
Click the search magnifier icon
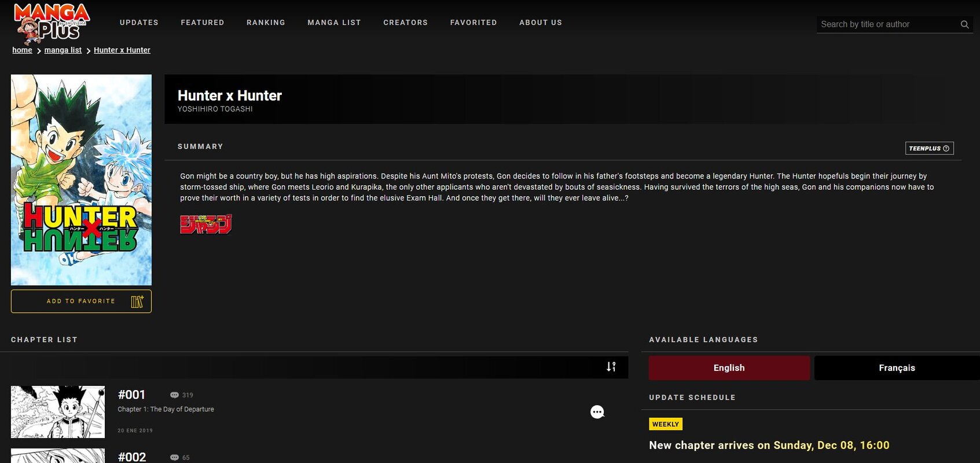pyautogui.click(x=964, y=24)
